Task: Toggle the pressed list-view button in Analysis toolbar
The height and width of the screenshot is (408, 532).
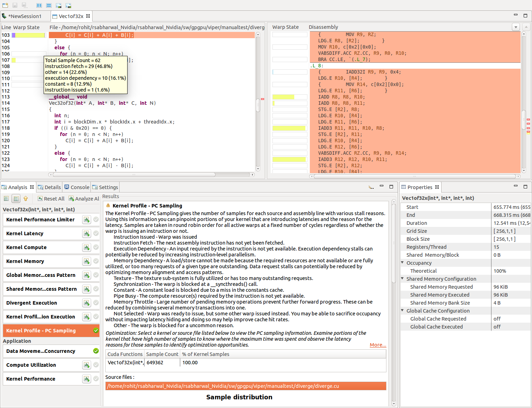Action: point(16,198)
